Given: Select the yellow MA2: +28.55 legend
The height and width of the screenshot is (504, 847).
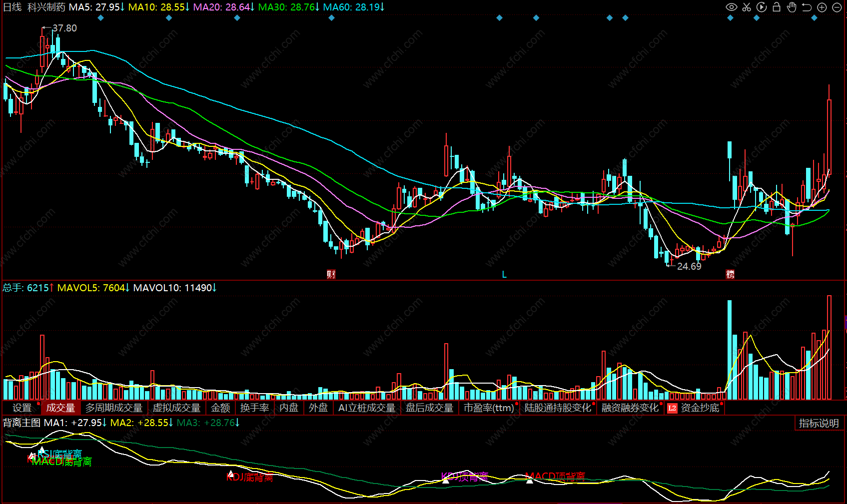Looking at the screenshot, I should (x=142, y=423).
